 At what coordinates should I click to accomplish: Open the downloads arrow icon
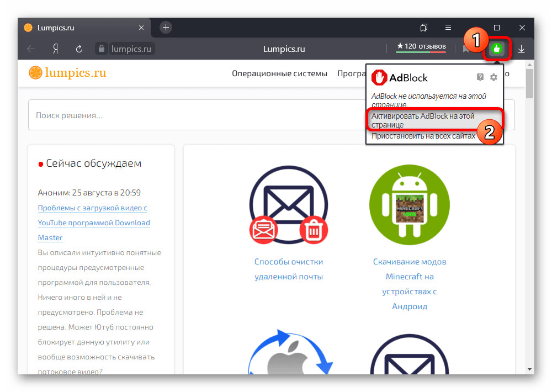[522, 49]
